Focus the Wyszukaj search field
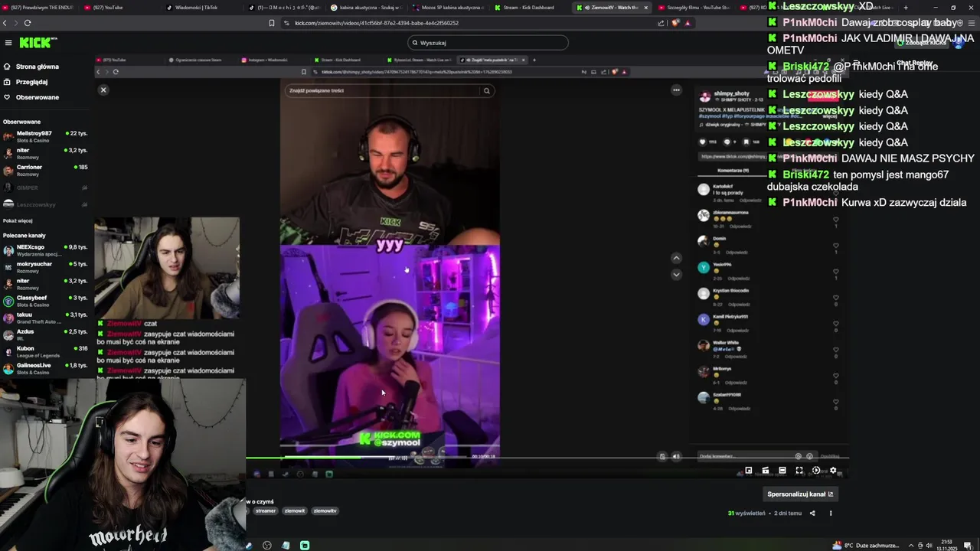Screen dimensions: 980x551 pyautogui.click(x=488, y=43)
